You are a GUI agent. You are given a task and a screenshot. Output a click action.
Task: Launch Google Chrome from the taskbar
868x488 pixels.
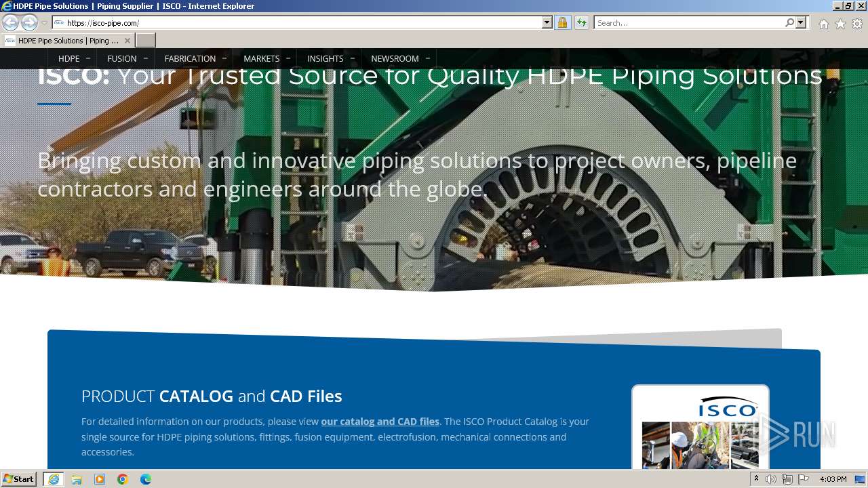[x=123, y=479]
